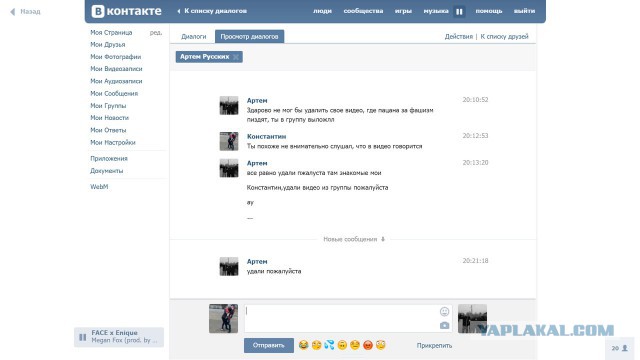The width and height of the screenshot is (640, 360).
Task: Open Мои Группы
Action: pos(108,106)
